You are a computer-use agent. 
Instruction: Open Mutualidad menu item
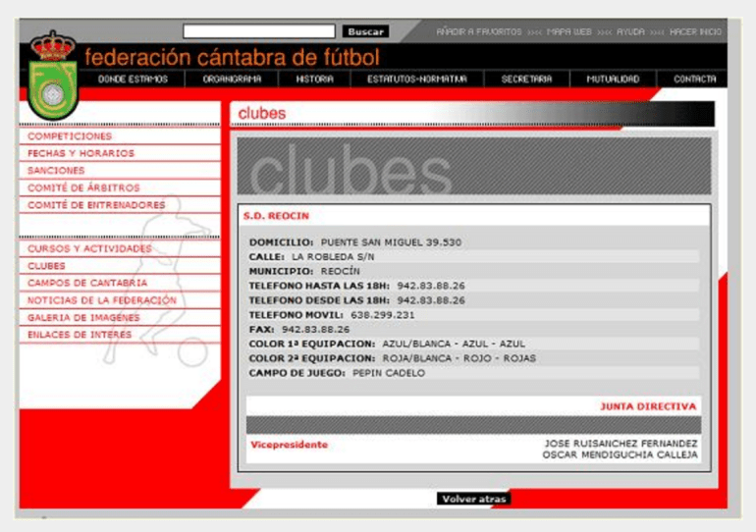click(613, 80)
